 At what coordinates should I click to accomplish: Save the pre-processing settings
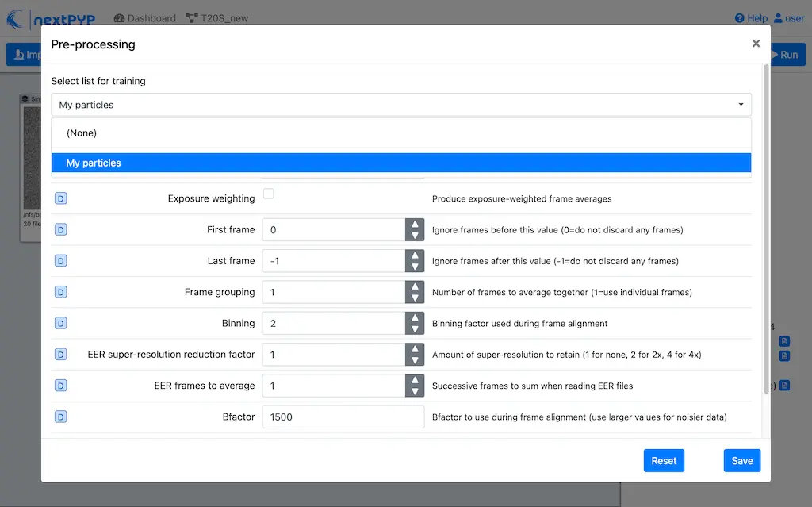pos(741,460)
